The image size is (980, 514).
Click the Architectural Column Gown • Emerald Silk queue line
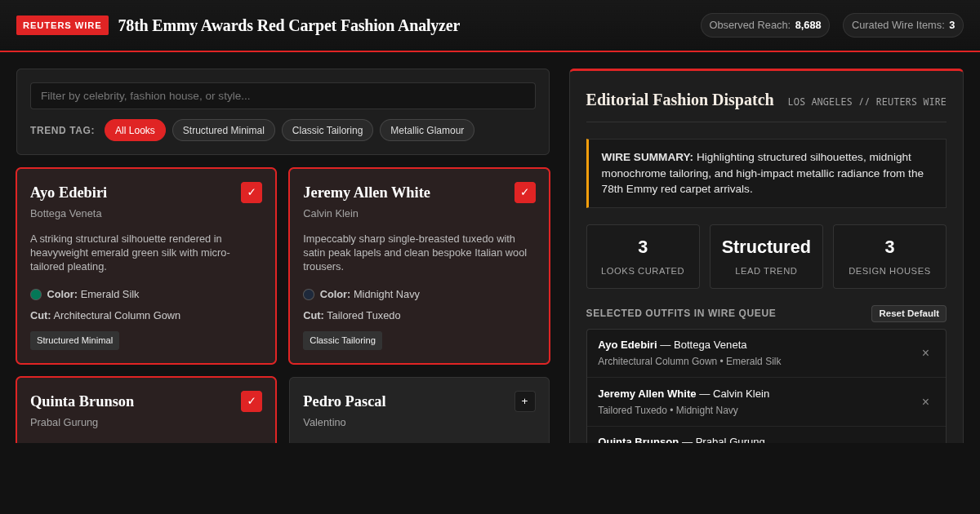689,361
